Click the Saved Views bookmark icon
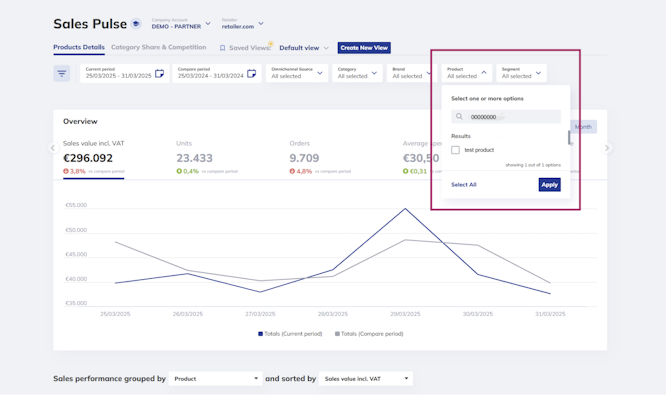Viewport: 666px width, 395px height. [x=222, y=48]
